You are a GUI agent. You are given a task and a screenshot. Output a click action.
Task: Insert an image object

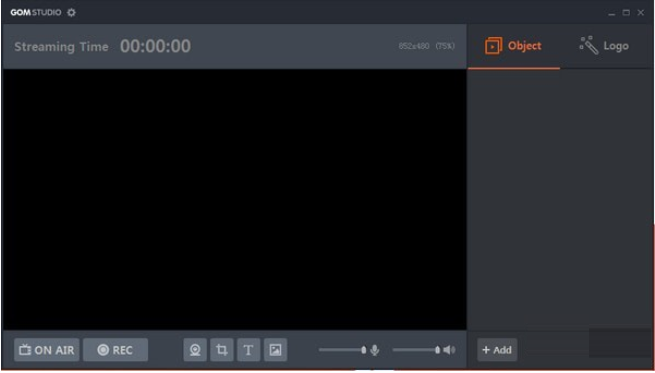[275, 350]
